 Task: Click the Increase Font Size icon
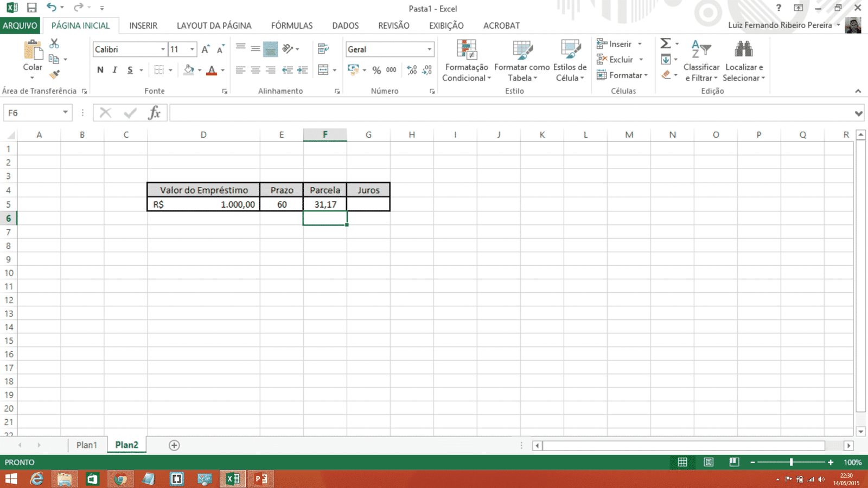pos(206,49)
